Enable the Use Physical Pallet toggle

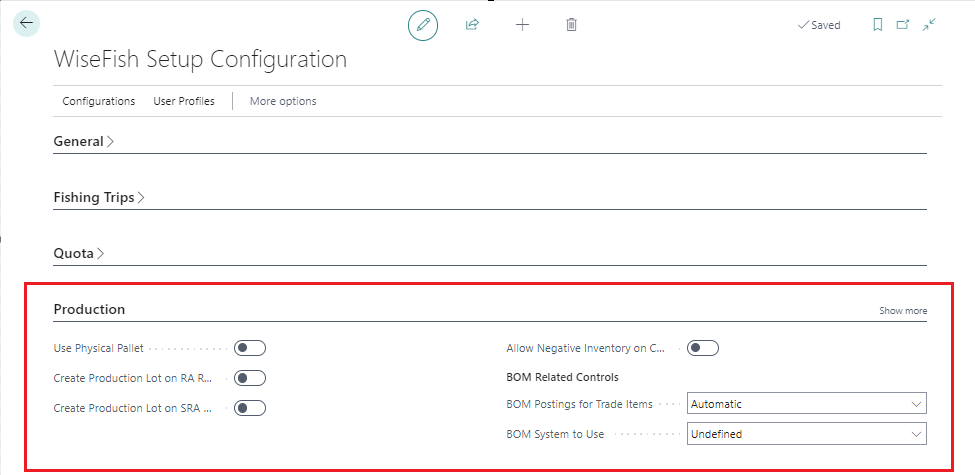[x=249, y=348]
